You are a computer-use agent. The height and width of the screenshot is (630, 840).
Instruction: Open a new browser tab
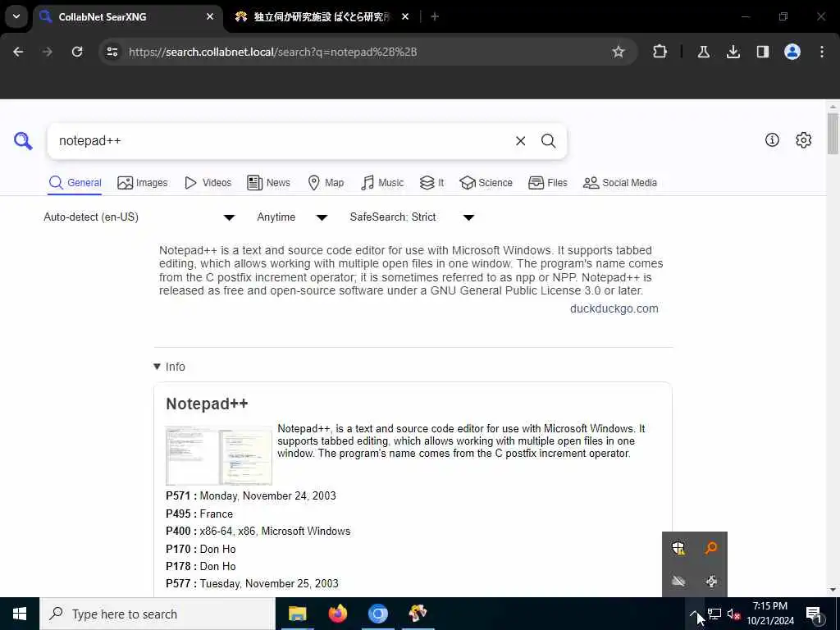click(x=435, y=16)
